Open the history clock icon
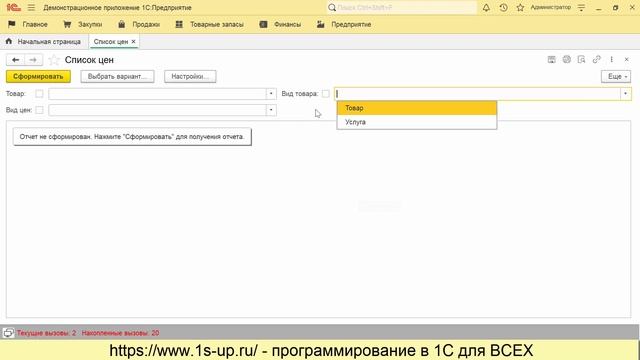The image size is (640, 360). click(x=503, y=7)
